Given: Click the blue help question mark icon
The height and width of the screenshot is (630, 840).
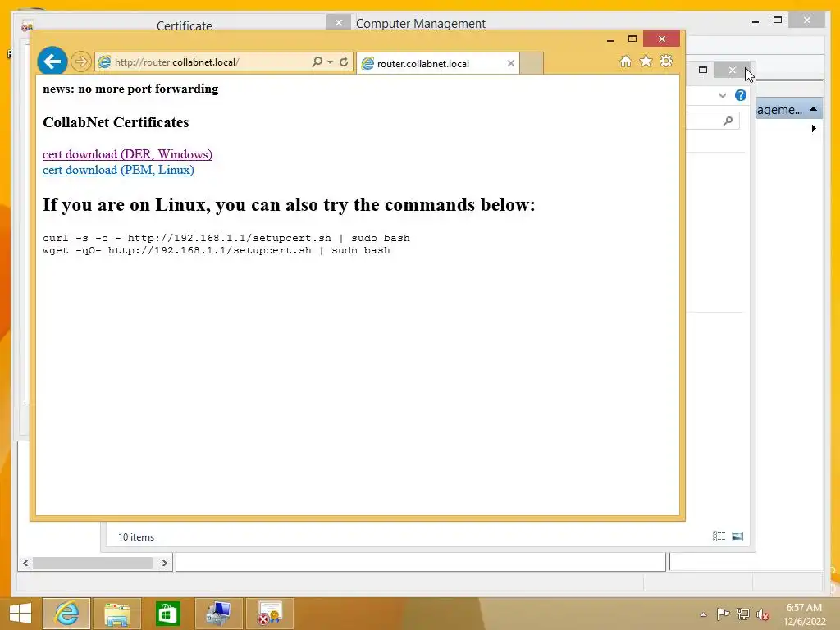Looking at the screenshot, I should 741,95.
